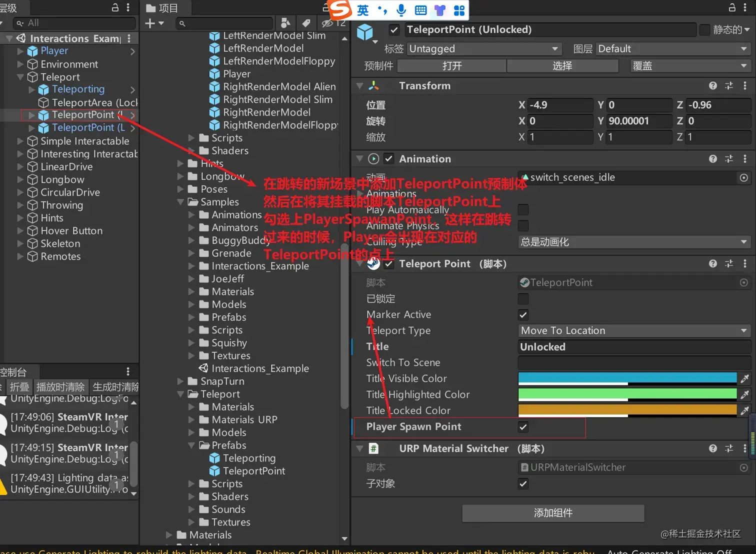This screenshot has width=756, height=554.
Task: Select the TeleportPoint prefab in Prefabs folder
Action: [x=247, y=471]
